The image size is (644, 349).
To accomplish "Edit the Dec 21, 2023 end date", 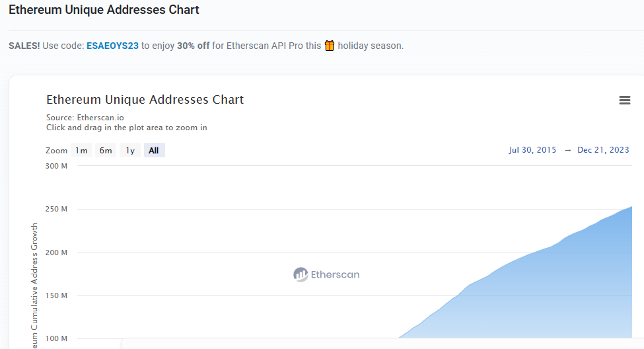I will (603, 150).
